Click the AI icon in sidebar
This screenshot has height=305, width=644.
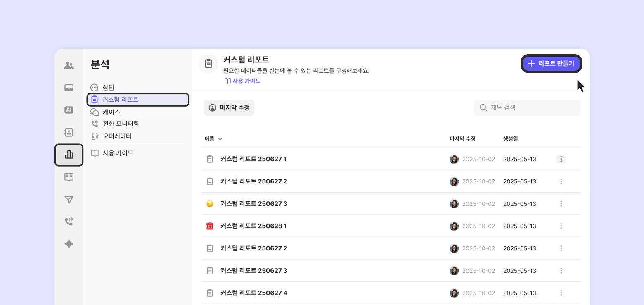[x=69, y=110]
